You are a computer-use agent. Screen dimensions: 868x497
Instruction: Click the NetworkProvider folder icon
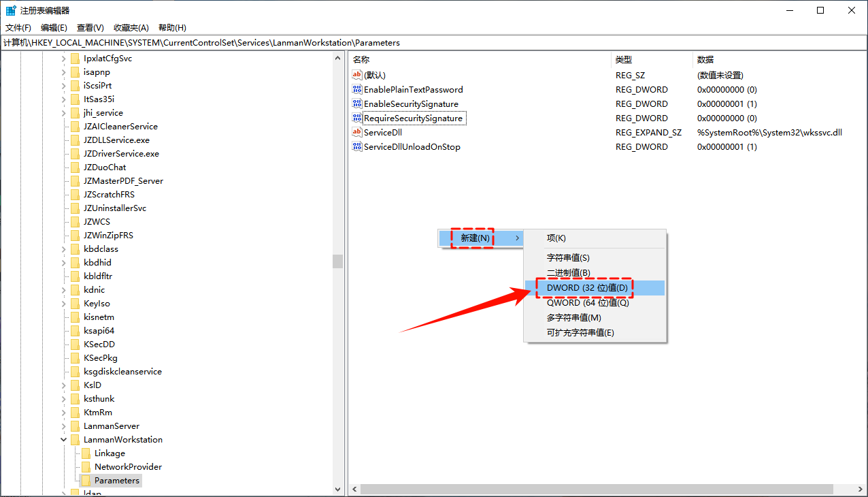(x=86, y=466)
